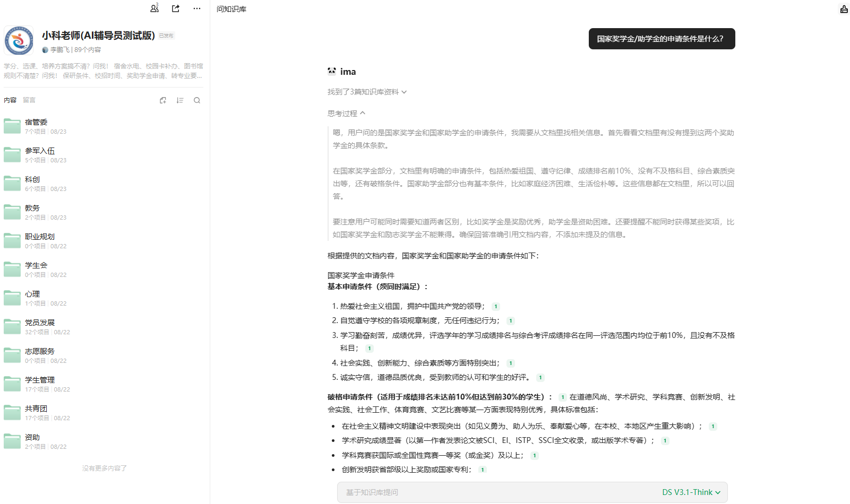
Task: Open the DS V3.1-Think model dropdown
Action: coord(691,492)
